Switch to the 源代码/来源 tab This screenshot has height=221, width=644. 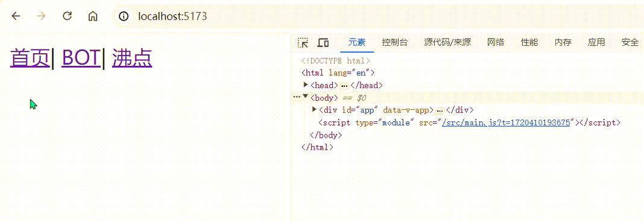pyautogui.click(x=447, y=42)
